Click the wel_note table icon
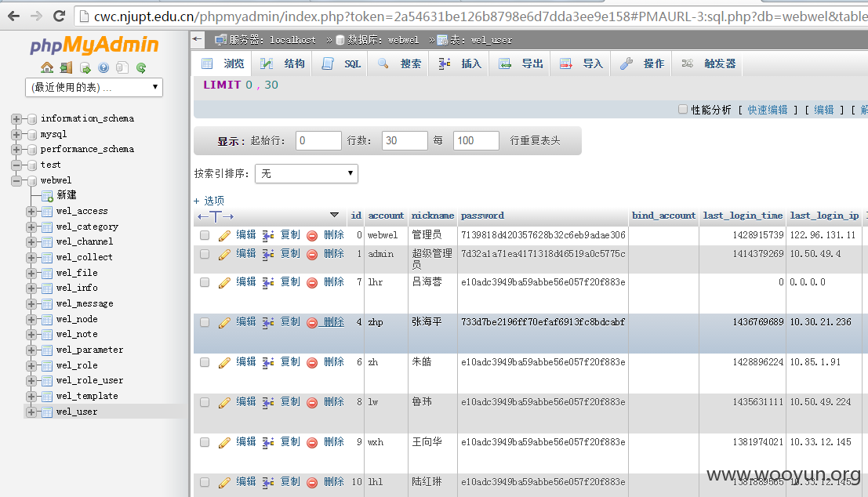 pyautogui.click(x=47, y=335)
